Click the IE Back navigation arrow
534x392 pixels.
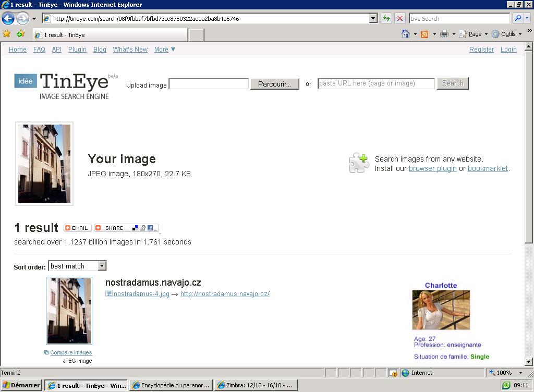[8, 19]
